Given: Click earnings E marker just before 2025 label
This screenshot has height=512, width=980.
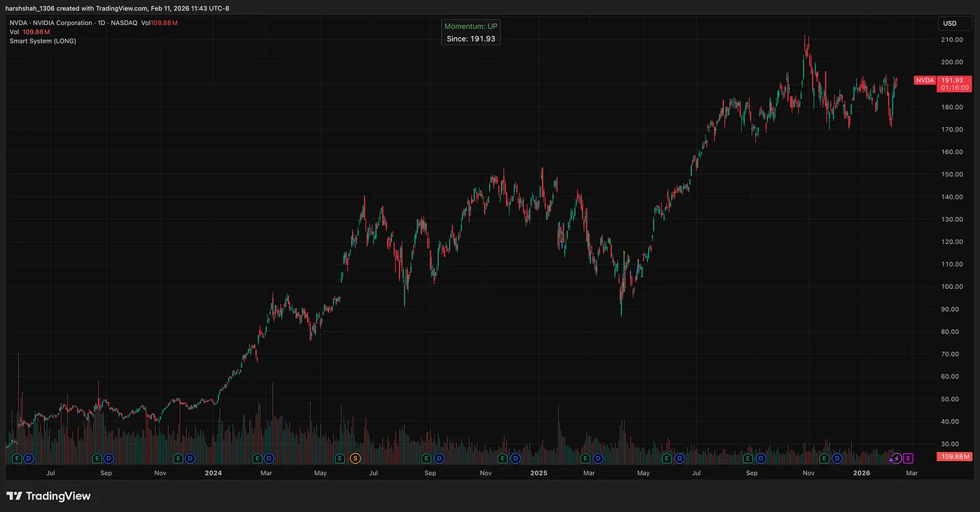Looking at the screenshot, I should [x=502, y=458].
